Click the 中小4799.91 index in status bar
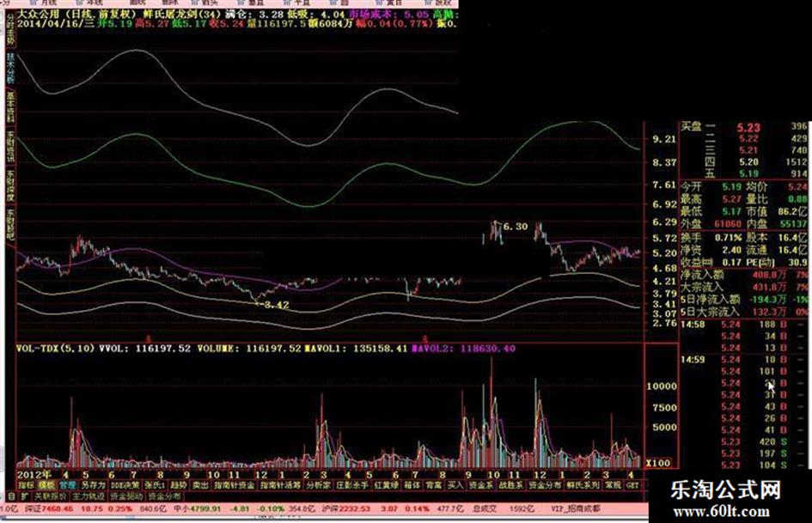812x523 pixels. click(x=198, y=509)
